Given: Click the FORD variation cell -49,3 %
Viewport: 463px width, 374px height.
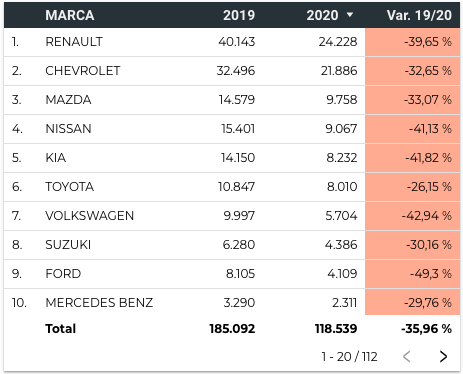Looking at the screenshot, I should tap(413, 274).
